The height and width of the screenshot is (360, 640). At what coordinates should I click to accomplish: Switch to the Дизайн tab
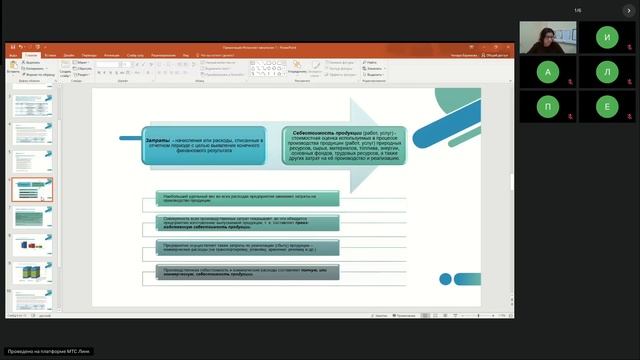[69, 55]
